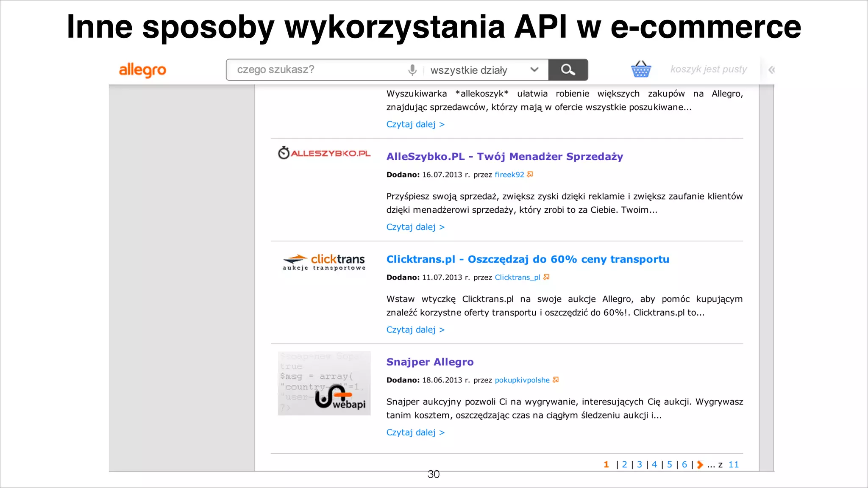This screenshot has height=488, width=868.
Task: Jump to last page 11
Action: point(734,465)
